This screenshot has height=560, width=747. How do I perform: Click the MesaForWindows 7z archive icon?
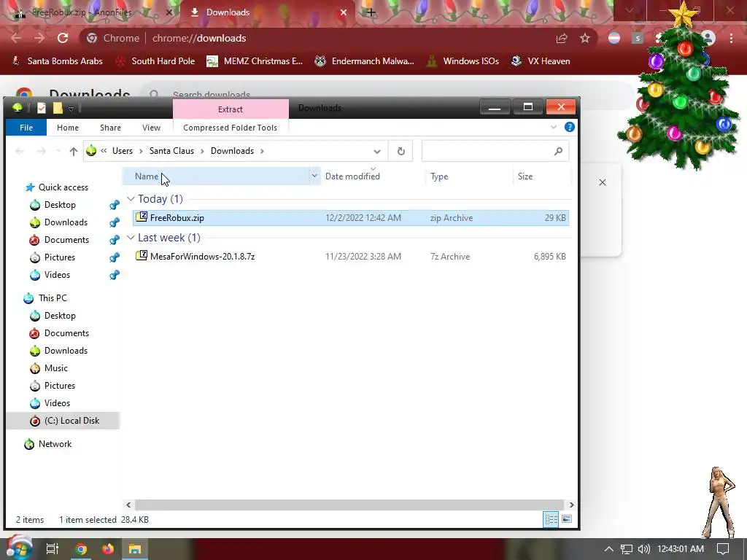coord(142,256)
